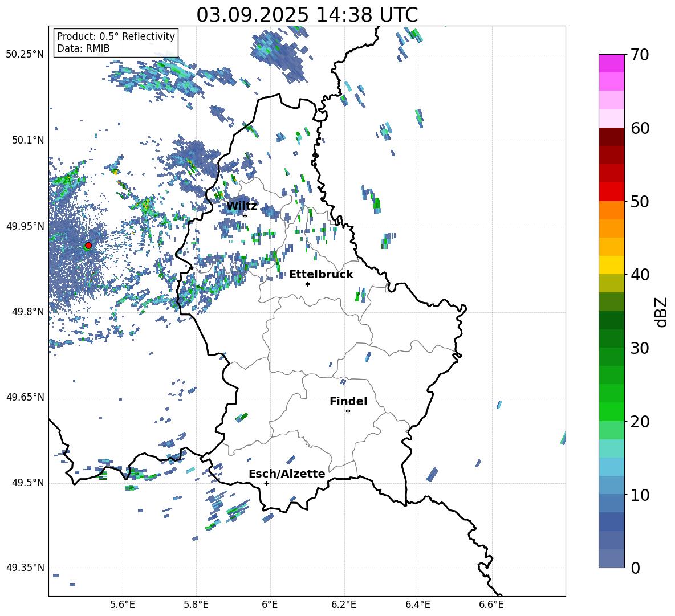Click the 5.8°E longitude label

coord(196,605)
